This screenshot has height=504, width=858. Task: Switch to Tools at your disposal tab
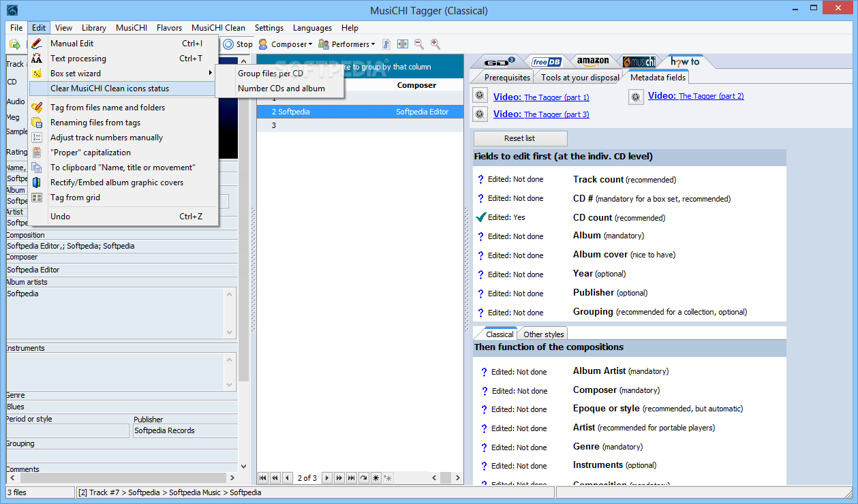pyautogui.click(x=580, y=78)
